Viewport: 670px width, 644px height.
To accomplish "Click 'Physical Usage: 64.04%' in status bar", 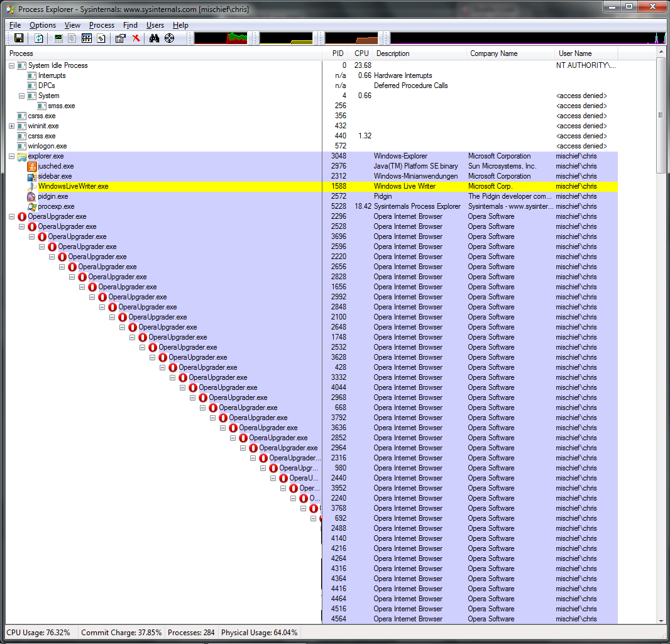I will pos(259,633).
